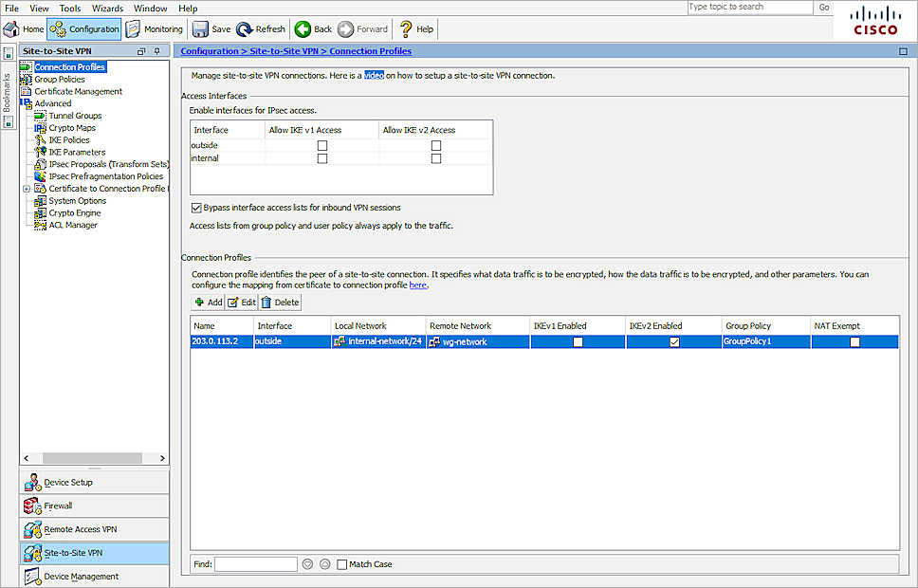This screenshot has height=588, width=918.
Task: Open the video link about site-to-site VPN
Action: (x=374, y=75)
